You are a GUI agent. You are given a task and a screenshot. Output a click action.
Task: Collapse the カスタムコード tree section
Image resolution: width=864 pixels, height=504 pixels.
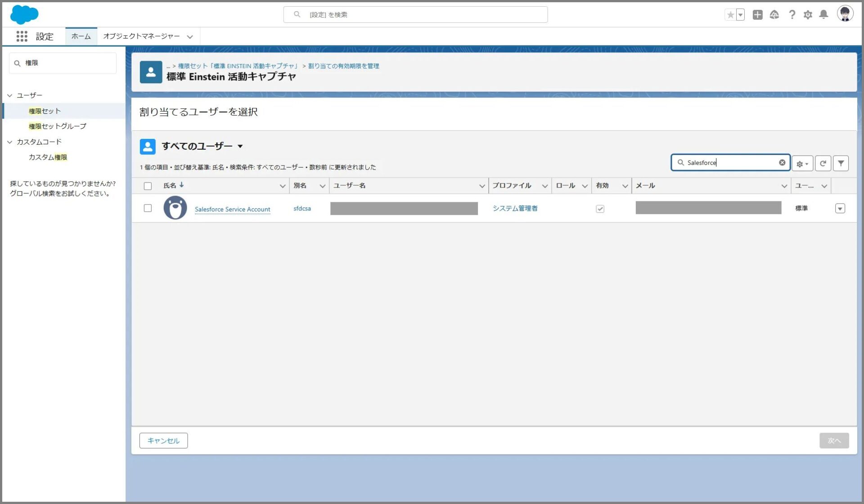point(9,142)
